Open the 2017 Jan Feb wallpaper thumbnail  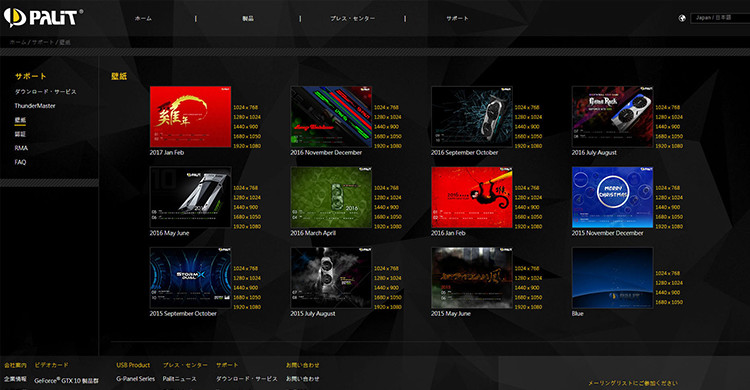click(x=190, y=116)
